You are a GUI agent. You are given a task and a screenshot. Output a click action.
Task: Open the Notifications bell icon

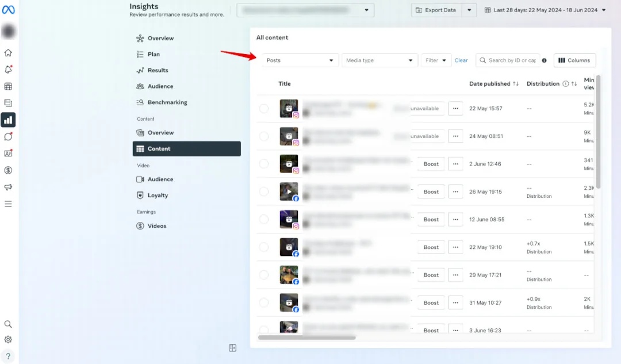(x=8, y=70)
